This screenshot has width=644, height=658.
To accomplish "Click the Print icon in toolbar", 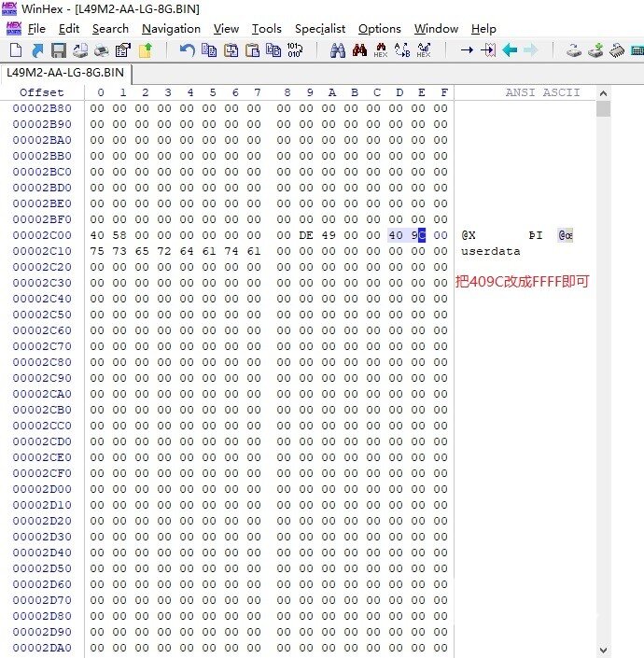I will pos(102,50).
